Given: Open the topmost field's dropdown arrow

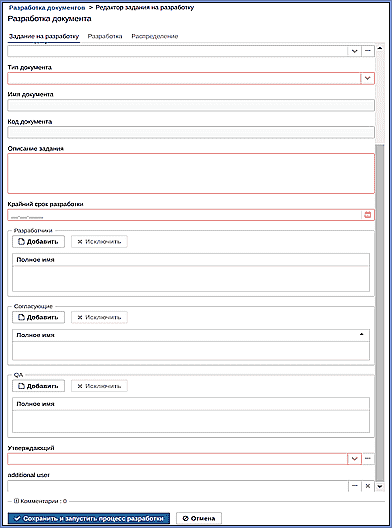Looking at the screenshot, I should 354,51.
